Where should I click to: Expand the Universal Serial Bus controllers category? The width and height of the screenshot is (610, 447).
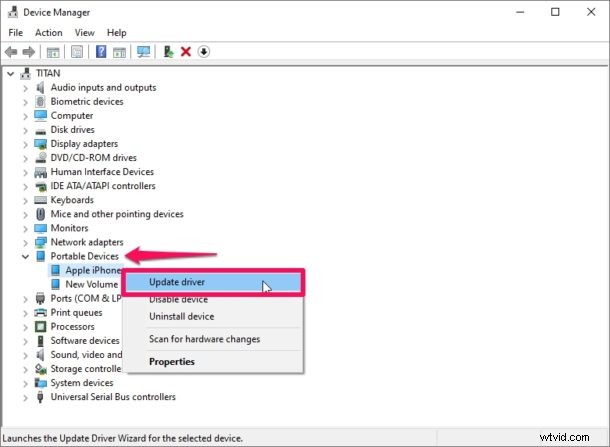(x=25, y=398)
